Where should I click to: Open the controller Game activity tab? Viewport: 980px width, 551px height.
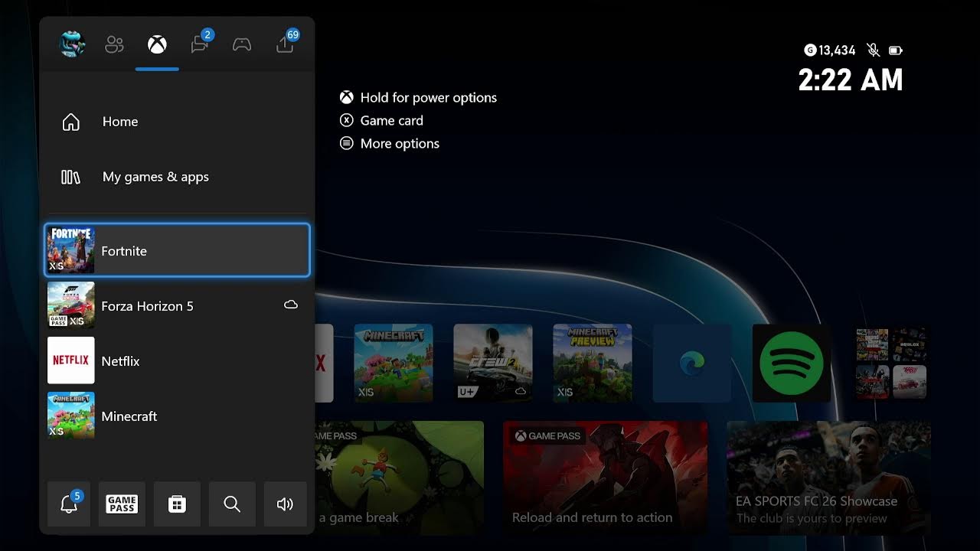tap(242, 44)
